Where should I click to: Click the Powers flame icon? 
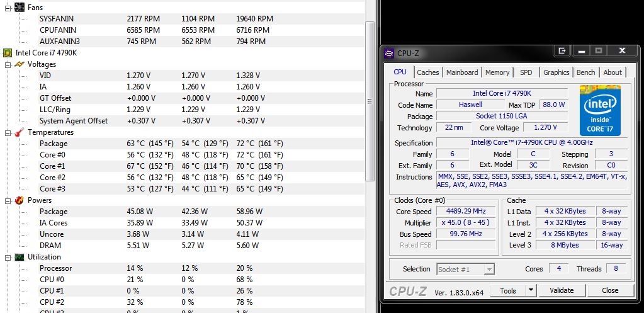click(20, 200)
